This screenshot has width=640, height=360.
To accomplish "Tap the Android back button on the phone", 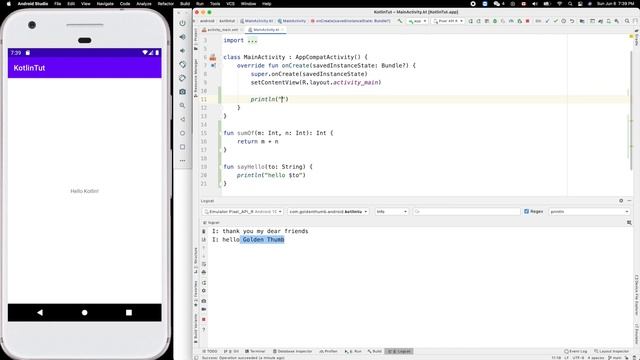I will point(40,313).
